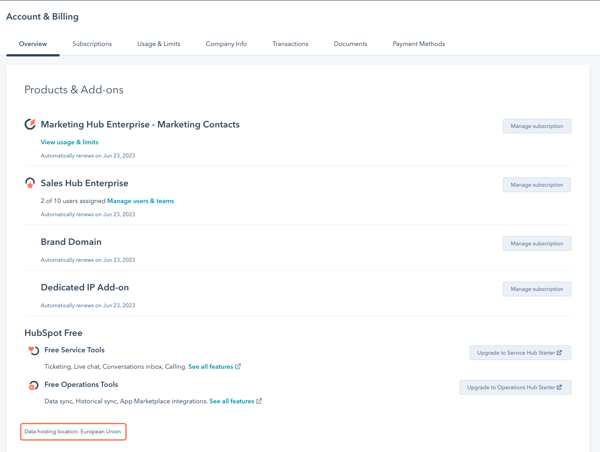Click the HubSpot Free heading
Screen dimensions: 600x452
pos(53,333)
